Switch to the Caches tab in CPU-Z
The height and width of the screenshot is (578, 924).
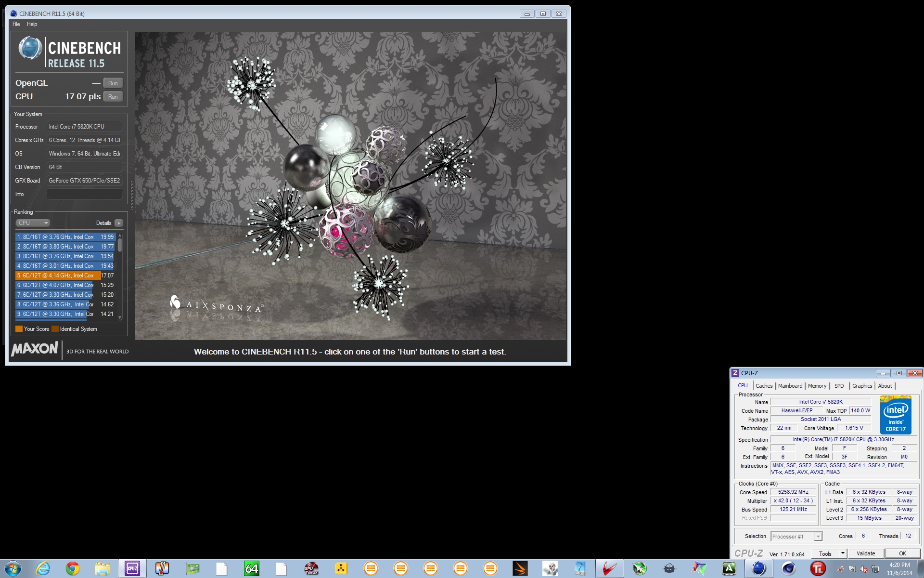[x=764, y=386]
